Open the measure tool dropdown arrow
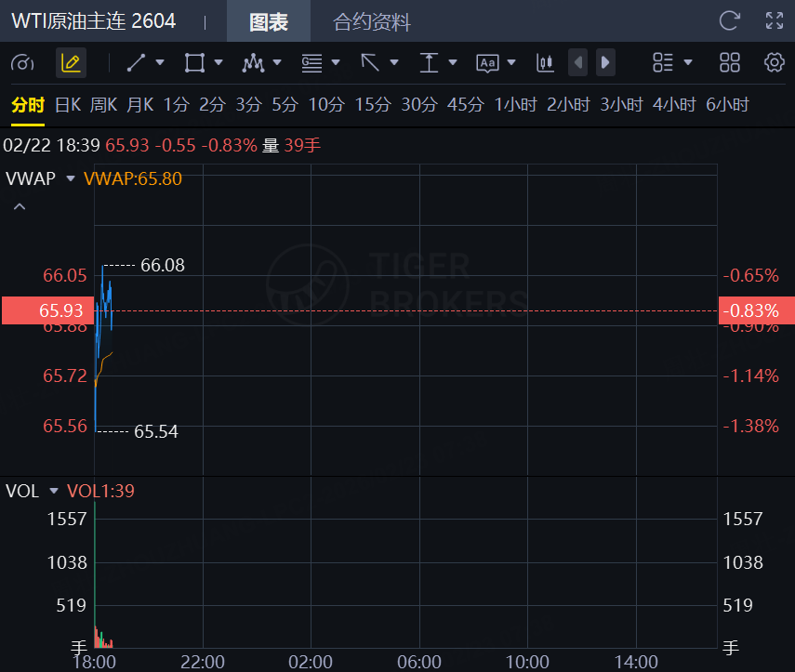Image resolution: width=795 pixels, height=672 pixels. pos(453,62)
